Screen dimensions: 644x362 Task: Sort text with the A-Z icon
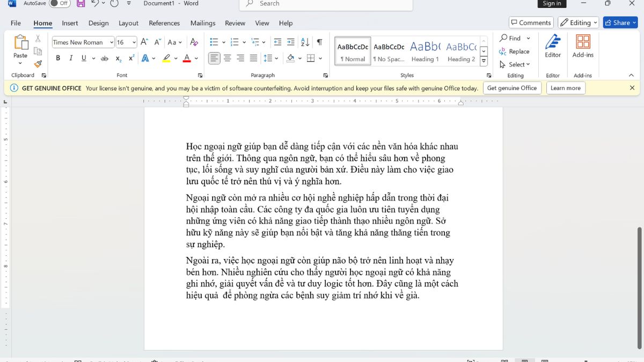305,42
